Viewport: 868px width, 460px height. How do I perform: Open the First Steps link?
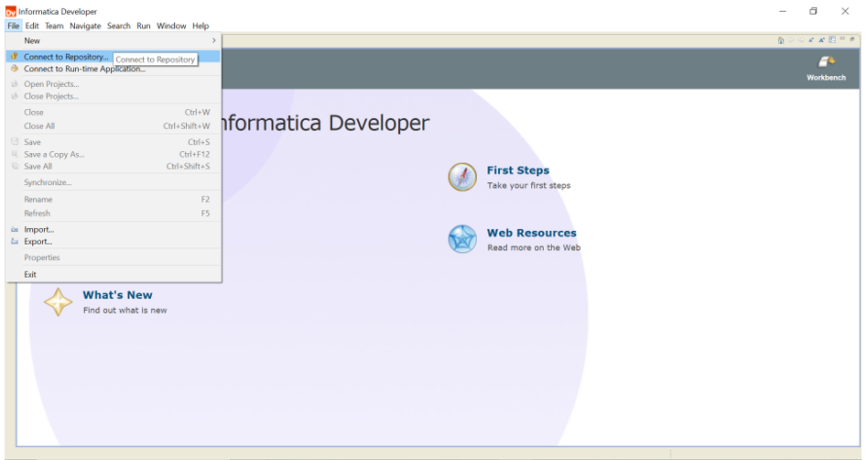tap(518, 170)
